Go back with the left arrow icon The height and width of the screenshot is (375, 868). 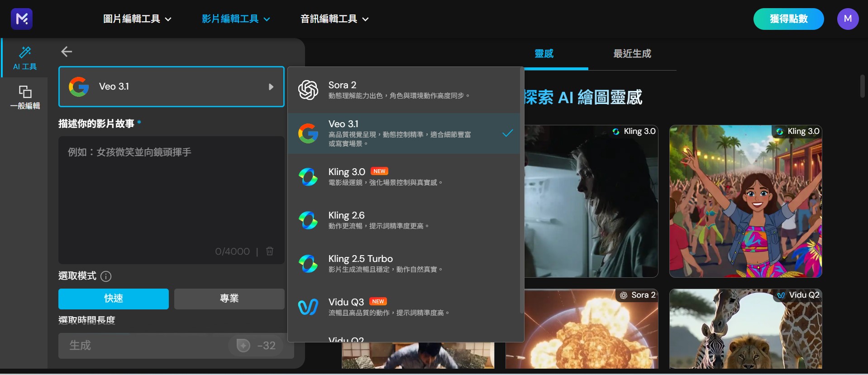(67, 52)
